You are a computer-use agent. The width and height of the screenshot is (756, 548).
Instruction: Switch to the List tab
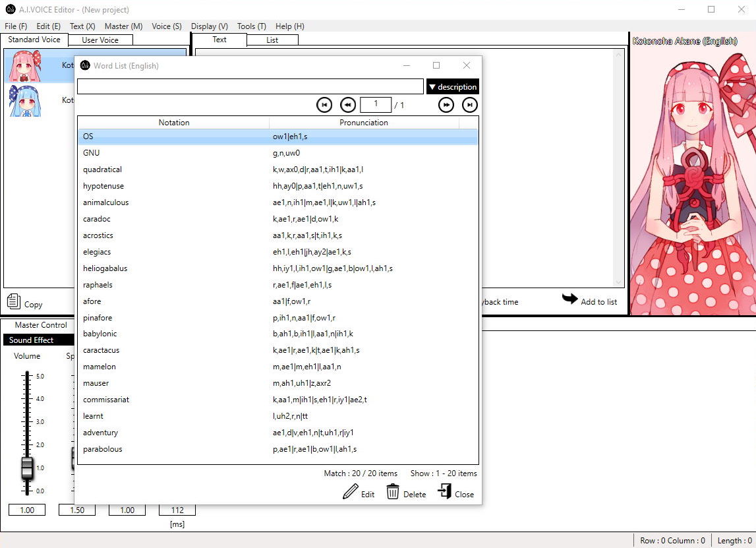point(272,40)
